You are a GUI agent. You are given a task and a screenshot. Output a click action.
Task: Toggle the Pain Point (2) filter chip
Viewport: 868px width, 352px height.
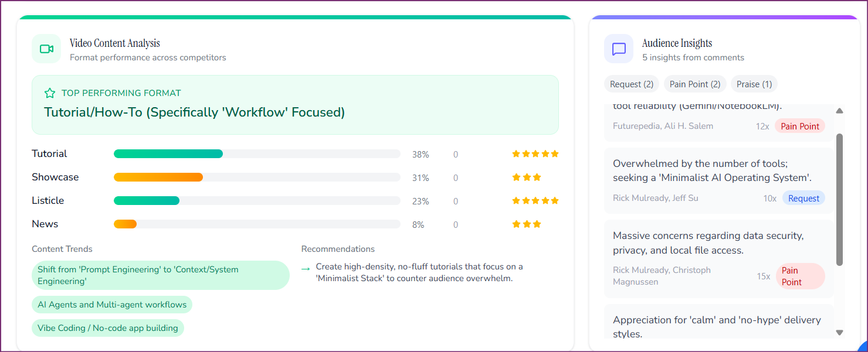coord(694,84)
